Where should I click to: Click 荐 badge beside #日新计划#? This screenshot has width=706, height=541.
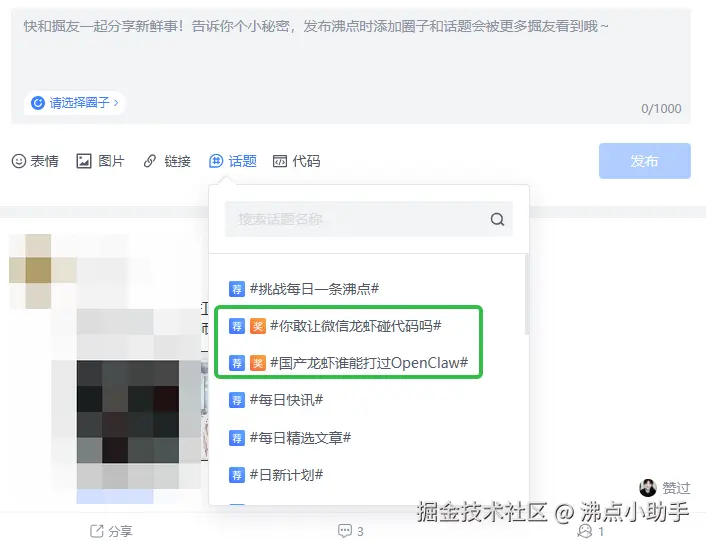[237, 474]
